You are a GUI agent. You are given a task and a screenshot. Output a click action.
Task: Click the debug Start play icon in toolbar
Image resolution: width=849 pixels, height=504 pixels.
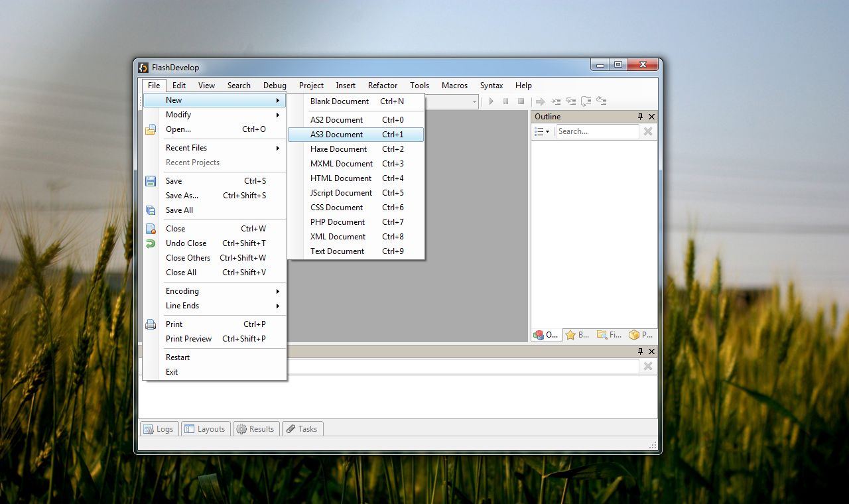pos(491,101)
